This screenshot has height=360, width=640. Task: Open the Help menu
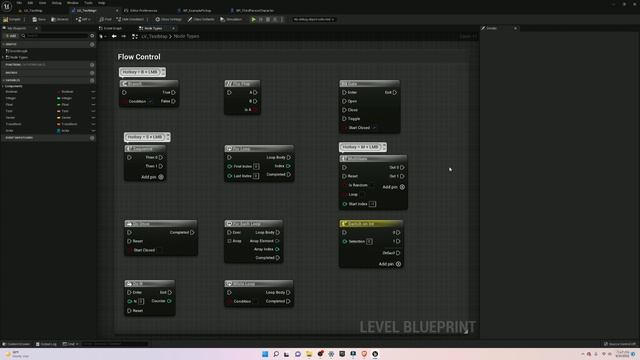101,3
